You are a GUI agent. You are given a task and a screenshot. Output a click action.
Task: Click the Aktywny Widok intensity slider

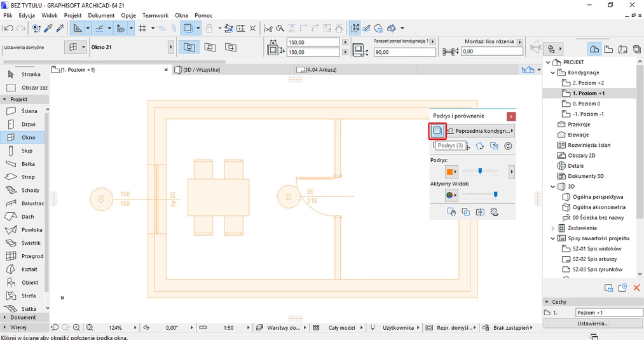pyautogui.click(x=480, y=194)
